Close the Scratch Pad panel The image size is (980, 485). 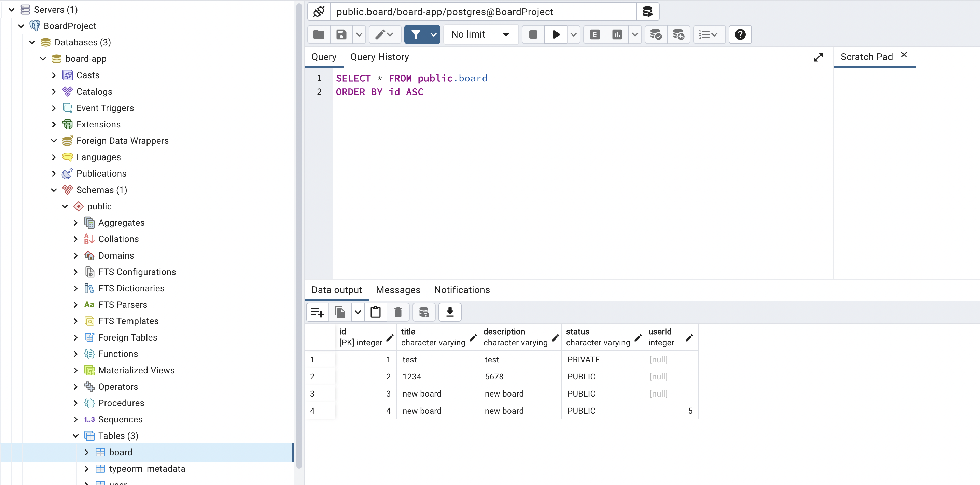(904, 55)
